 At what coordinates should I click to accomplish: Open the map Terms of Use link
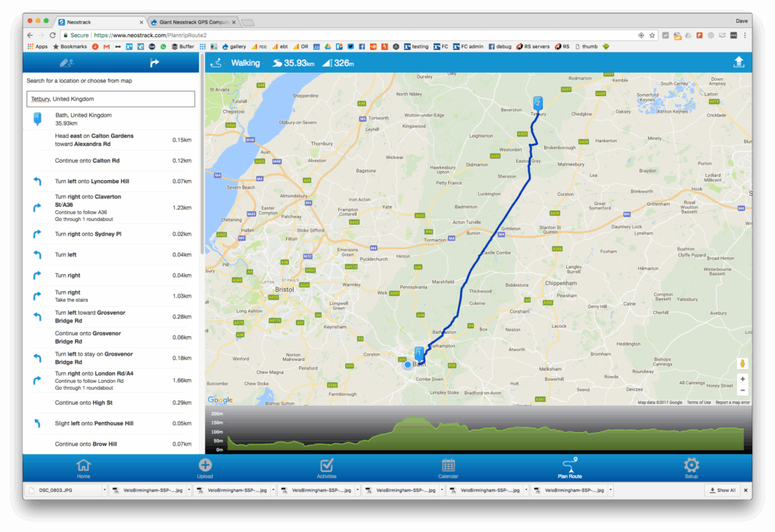click(x=699, y=403)
